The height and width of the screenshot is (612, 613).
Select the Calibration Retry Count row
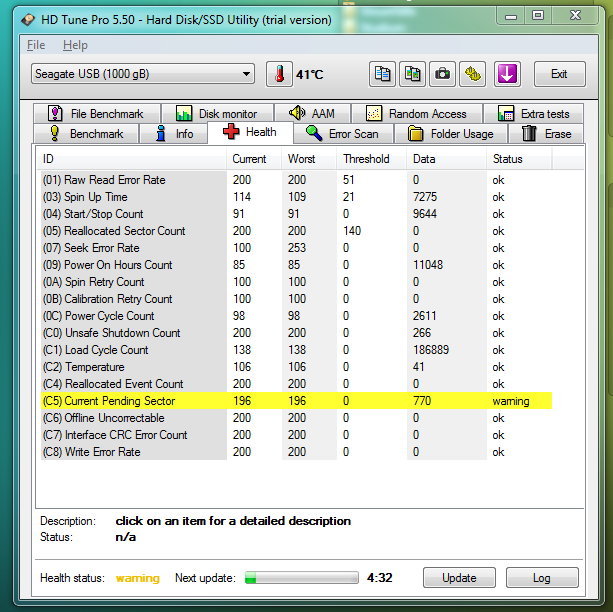(296, 299)
